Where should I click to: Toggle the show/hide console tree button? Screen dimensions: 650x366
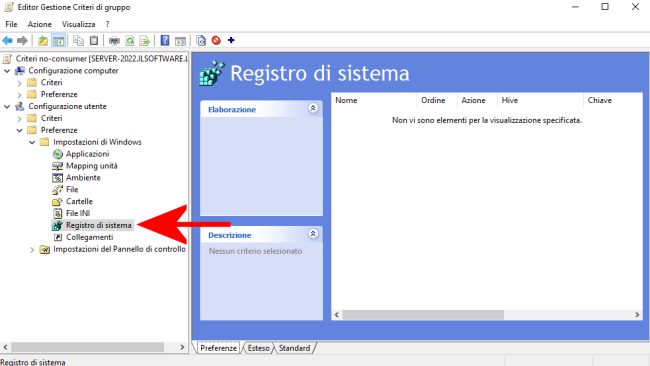58,41
